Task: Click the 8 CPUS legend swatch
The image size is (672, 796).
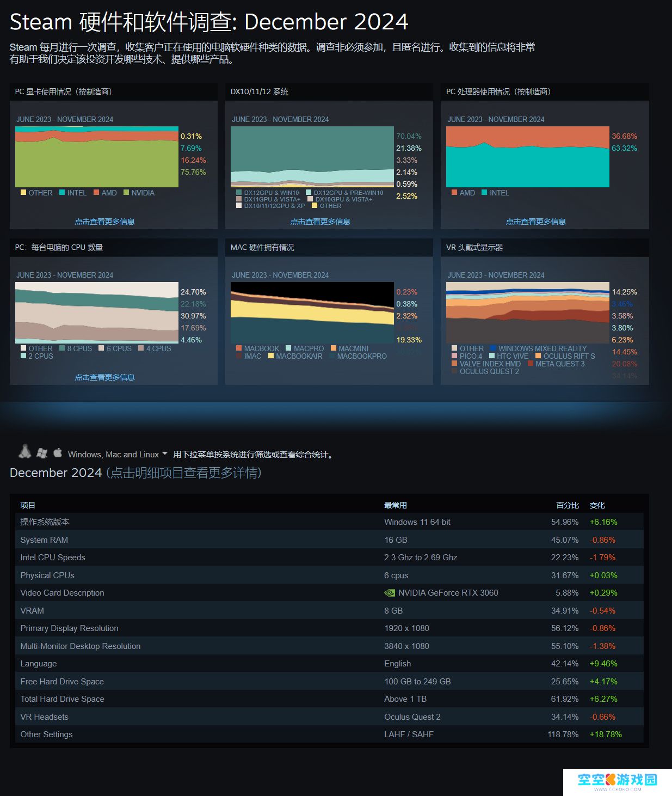Action: (62, 348)
